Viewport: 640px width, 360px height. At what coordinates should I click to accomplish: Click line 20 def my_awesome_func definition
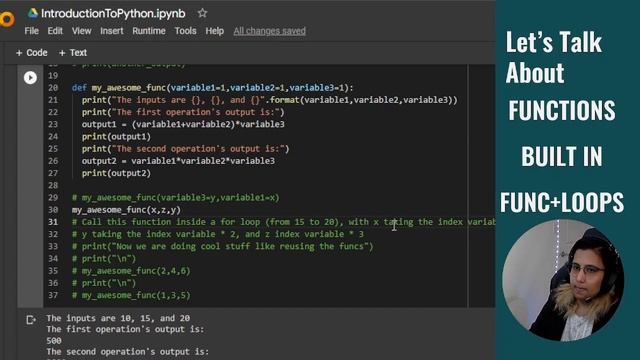tap(212, 88)
